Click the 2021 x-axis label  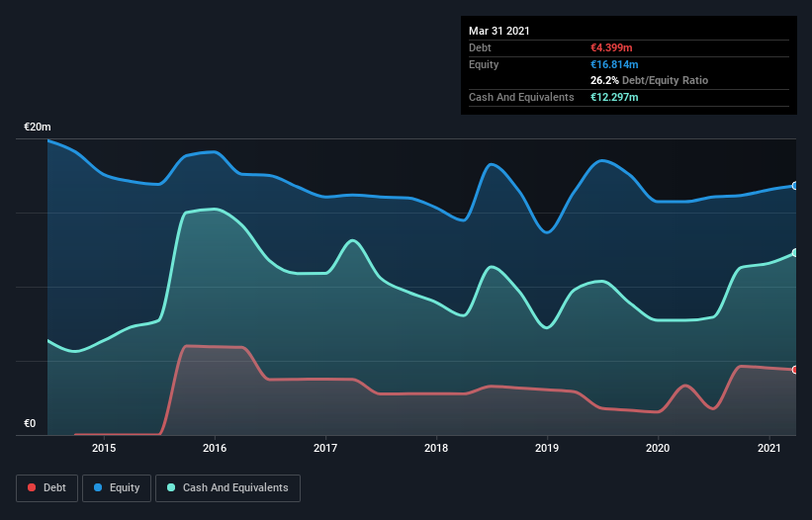pyautogui.click(x=769, y=448)
